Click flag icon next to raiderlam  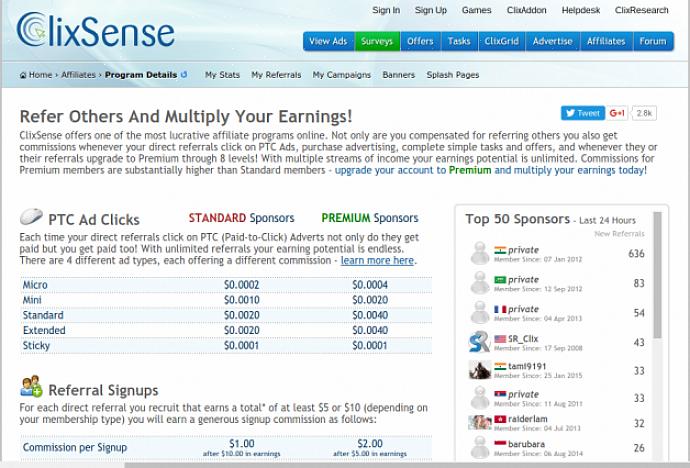[x=500, y=419]
